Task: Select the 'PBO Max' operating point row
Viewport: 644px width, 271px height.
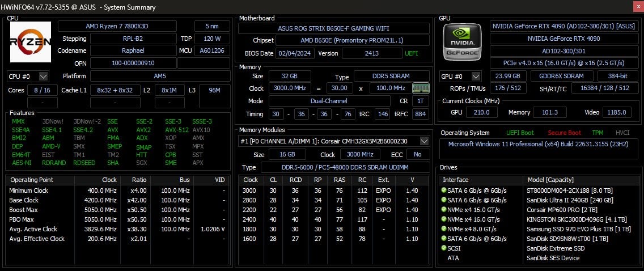Action: [x=118, y=219]
